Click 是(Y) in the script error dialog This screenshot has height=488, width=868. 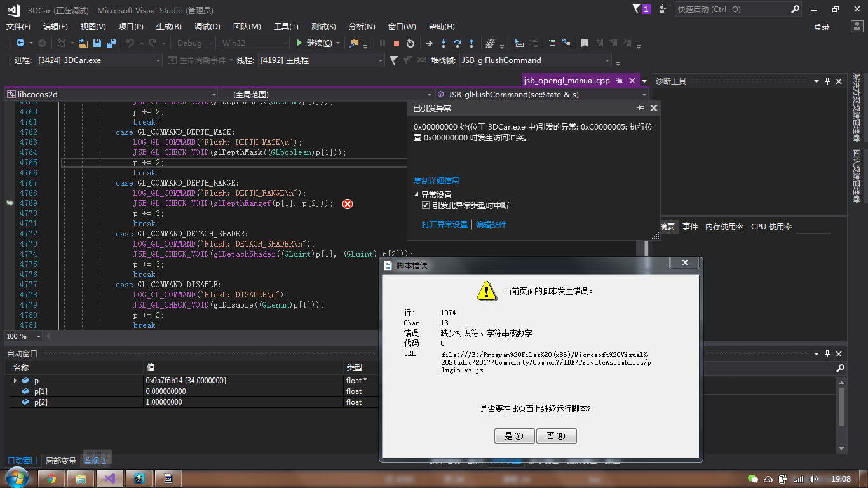click(514, 436)
